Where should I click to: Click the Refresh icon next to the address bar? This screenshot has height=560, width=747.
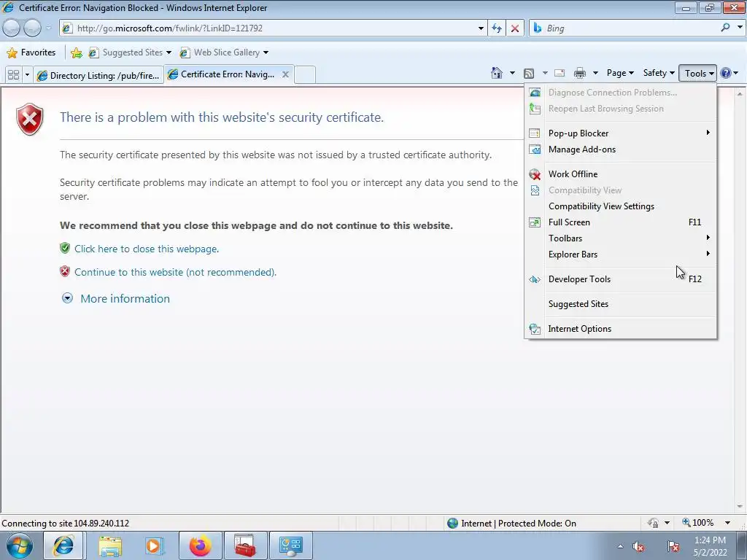pos(496,28)
